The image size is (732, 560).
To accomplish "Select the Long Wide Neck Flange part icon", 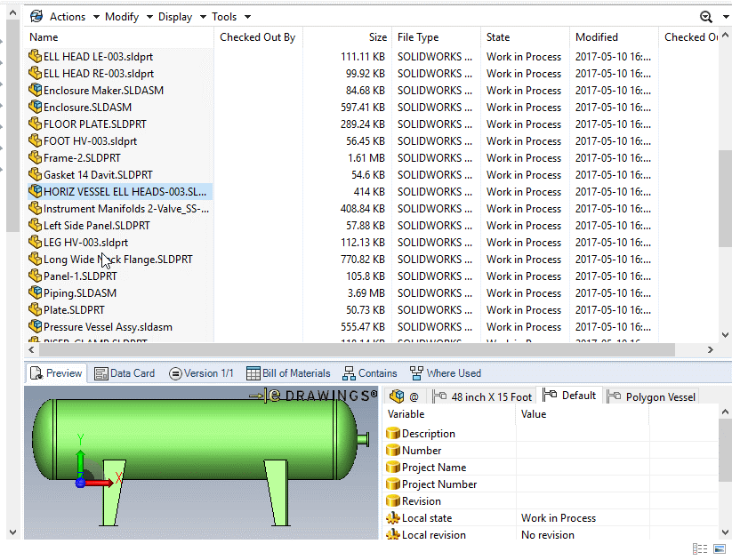I will [35, 259].
